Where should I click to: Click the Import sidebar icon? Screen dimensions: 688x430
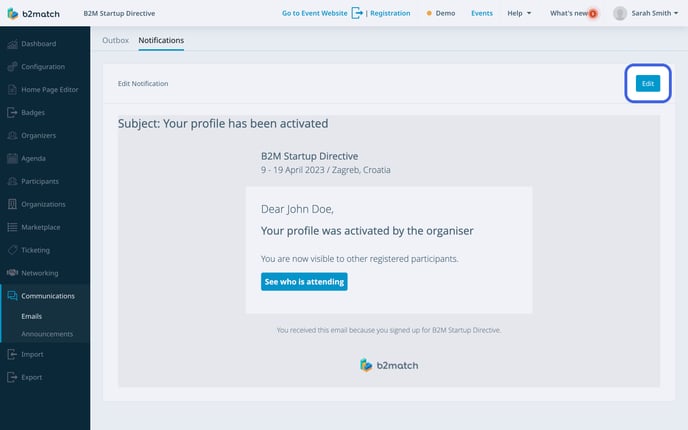click(12, 354)
